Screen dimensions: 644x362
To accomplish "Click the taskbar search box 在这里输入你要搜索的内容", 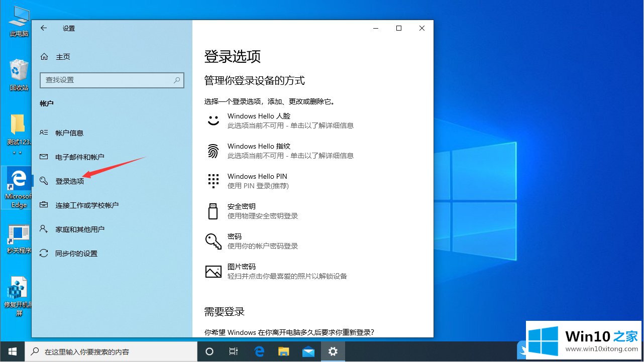I will point(112,352).
